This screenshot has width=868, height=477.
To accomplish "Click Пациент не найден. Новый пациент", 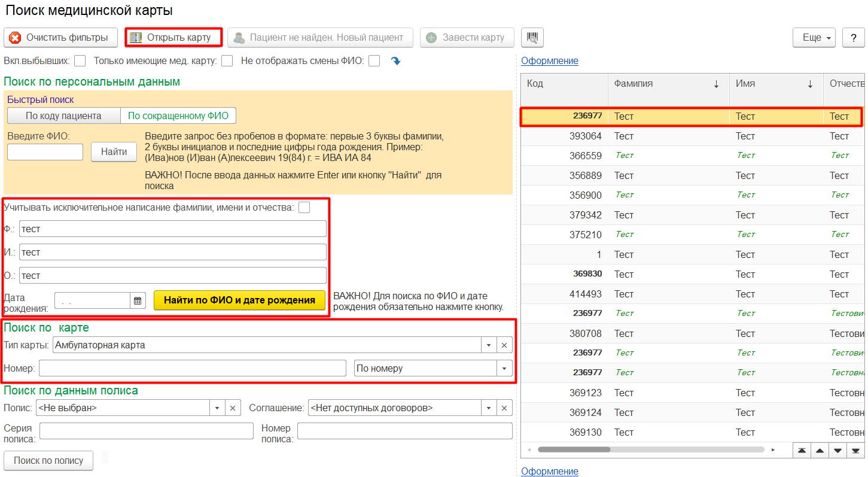I will (x=320, y=37).
